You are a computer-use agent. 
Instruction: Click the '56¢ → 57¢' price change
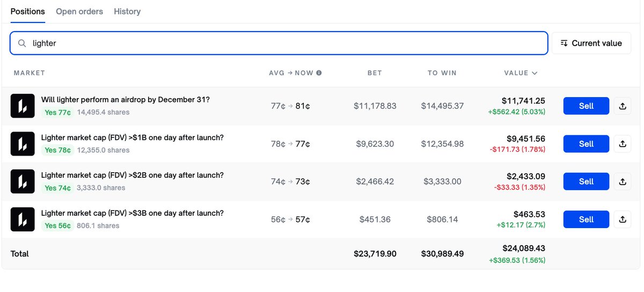click(x=290, y=220)
